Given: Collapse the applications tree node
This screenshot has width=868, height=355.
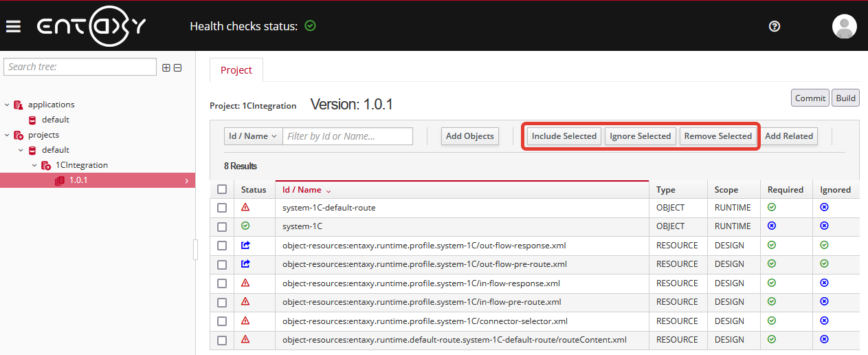Looking at the screenshot, I should point(7,105).
